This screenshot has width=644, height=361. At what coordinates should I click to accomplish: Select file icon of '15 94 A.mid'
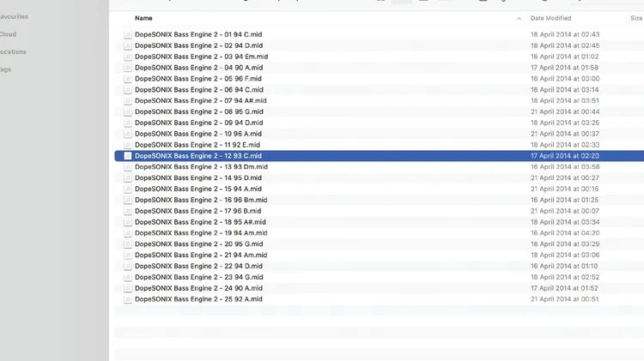pyautogui.click(x=128, y=190)
